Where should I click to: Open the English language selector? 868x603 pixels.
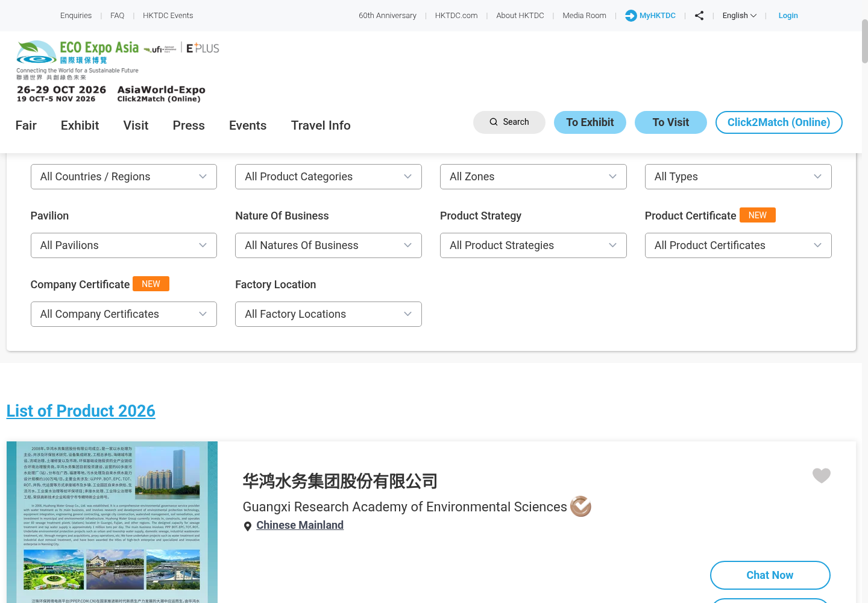point(740,16)
